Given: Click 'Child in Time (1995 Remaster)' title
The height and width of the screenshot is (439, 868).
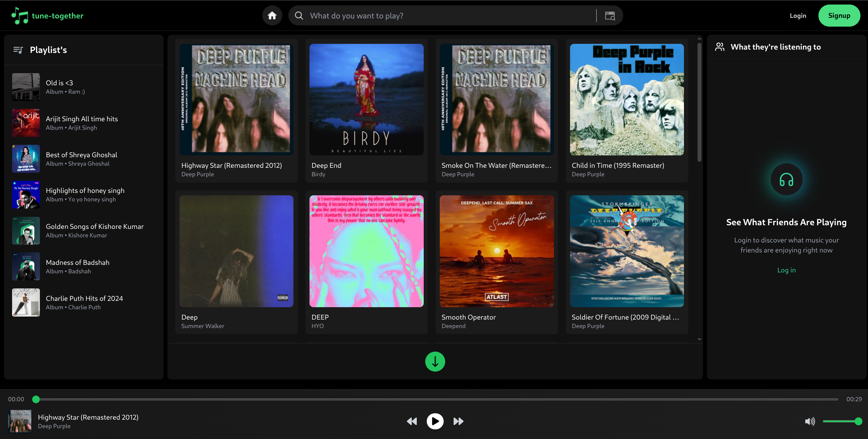Looking at the screenshot, I should pos(618,166).
